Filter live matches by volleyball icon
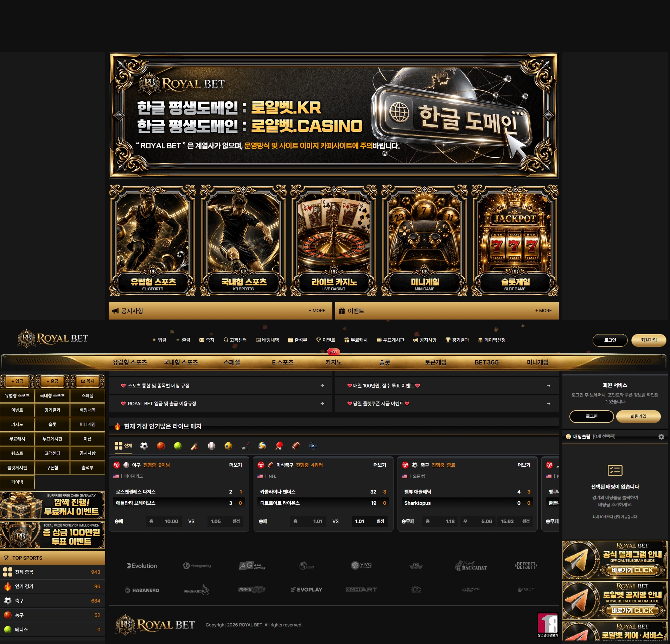Image resolution: width=670 pixels, height=644 pixels. [262, 446]
